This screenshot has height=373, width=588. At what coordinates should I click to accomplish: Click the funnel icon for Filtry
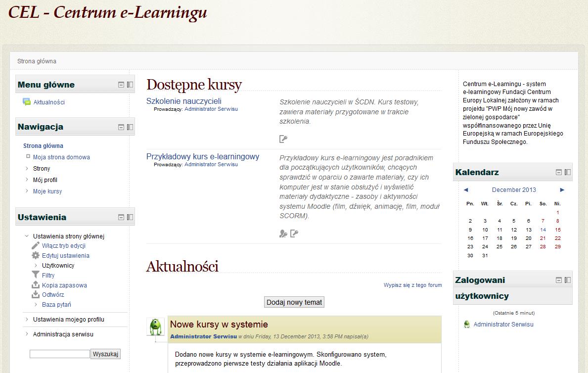(36, 275)
